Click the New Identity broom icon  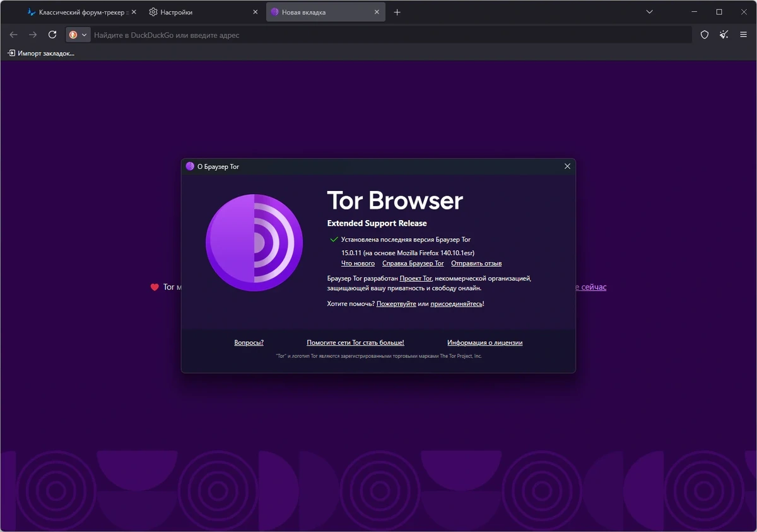(724, 35)
